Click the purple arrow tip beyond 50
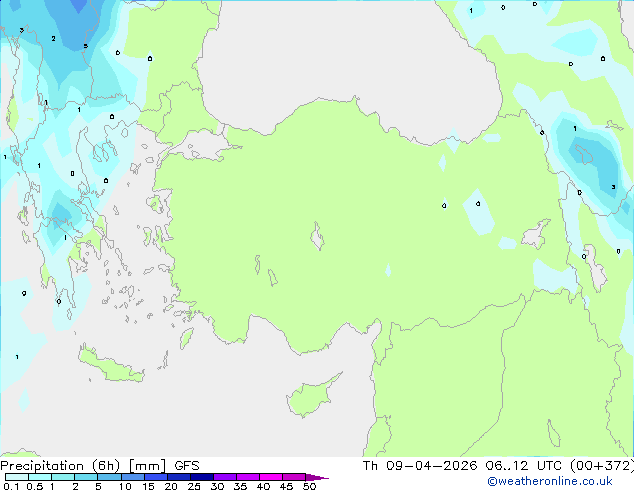Image resolution: width=634 pixels, height=490 pixels. [317, 477]
